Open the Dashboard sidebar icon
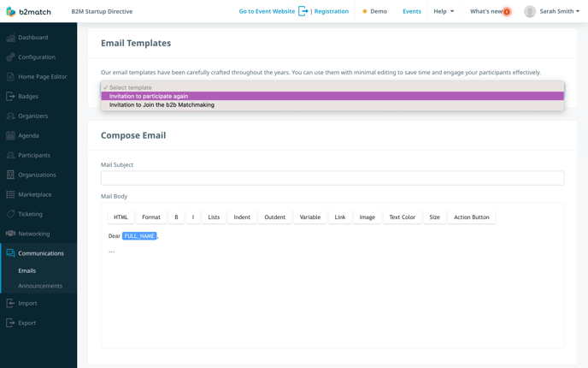Image resolution: width=588 pixels, height=368 pixels. coord(10,38)
